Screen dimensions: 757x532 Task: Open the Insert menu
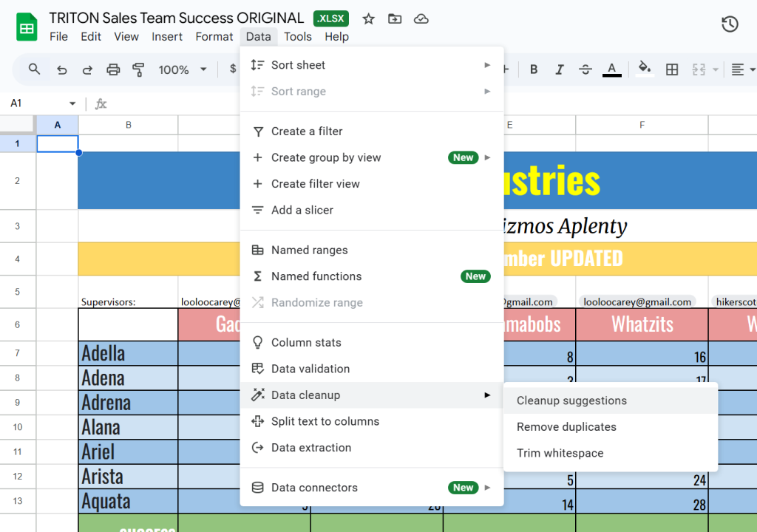(167, 37)
